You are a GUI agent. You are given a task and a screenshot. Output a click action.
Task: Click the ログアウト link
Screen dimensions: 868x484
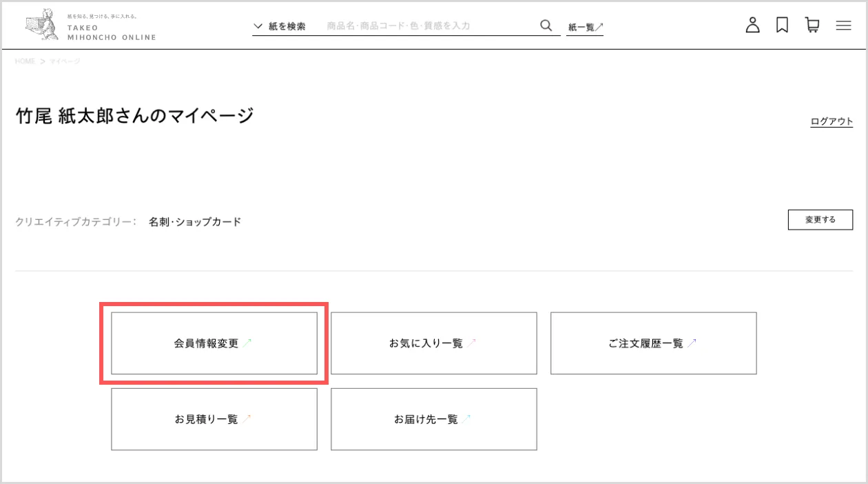point(831,121)
